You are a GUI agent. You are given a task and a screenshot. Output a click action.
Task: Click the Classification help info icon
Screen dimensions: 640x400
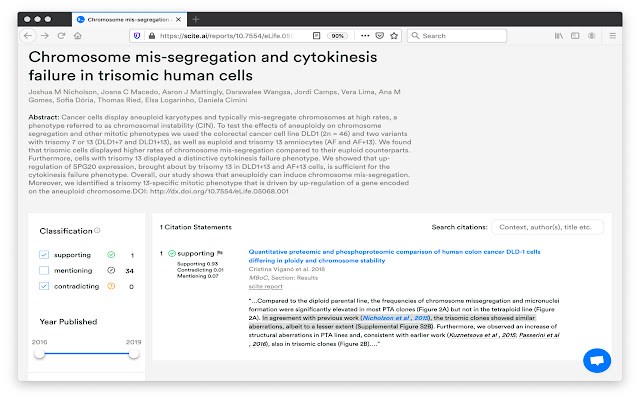(97, 231)
